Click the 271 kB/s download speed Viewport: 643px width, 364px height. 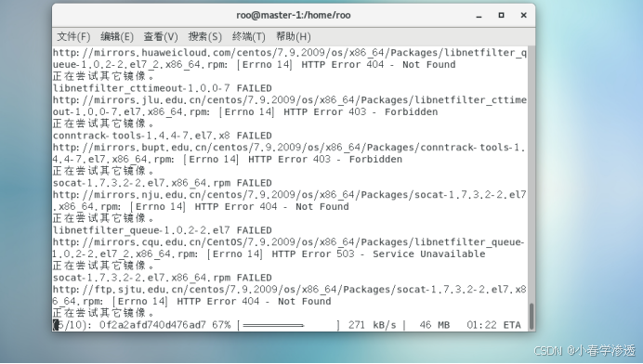pyautogui.click(x=373, y=325)
